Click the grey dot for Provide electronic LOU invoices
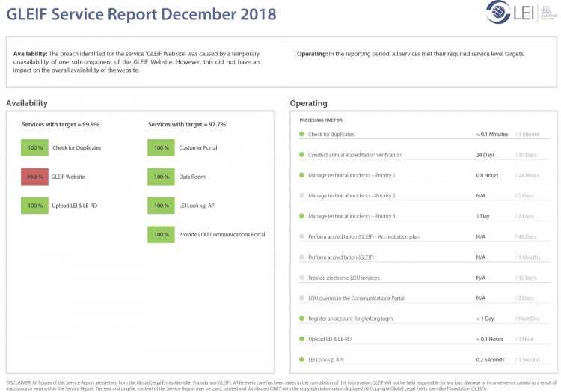561x392 pixels. (301, 278)
